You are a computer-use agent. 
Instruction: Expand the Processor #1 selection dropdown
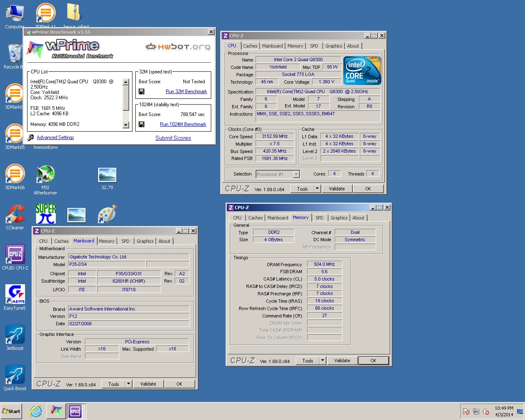click(x=296, y=174)
